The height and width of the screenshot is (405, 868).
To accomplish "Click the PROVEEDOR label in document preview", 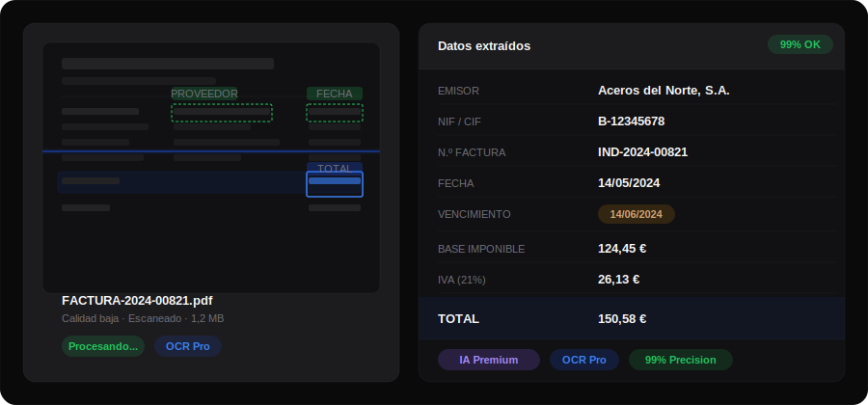I will click(x=204, y=94).
